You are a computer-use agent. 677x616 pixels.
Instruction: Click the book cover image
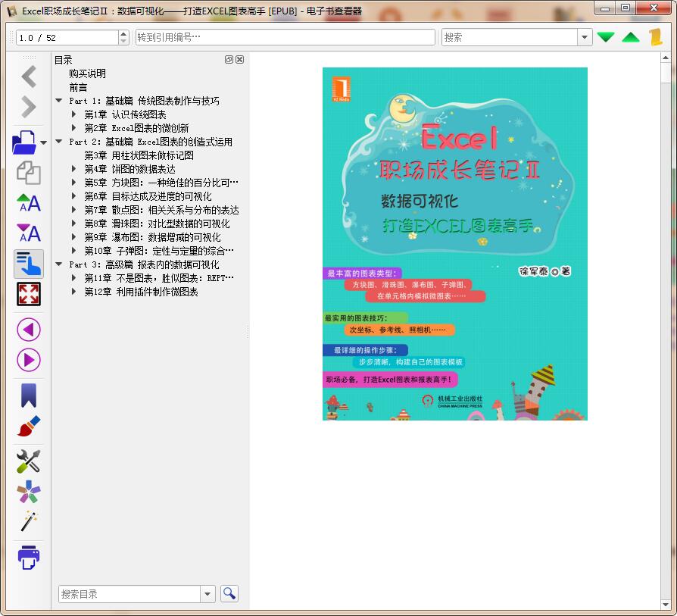(455, 244)
